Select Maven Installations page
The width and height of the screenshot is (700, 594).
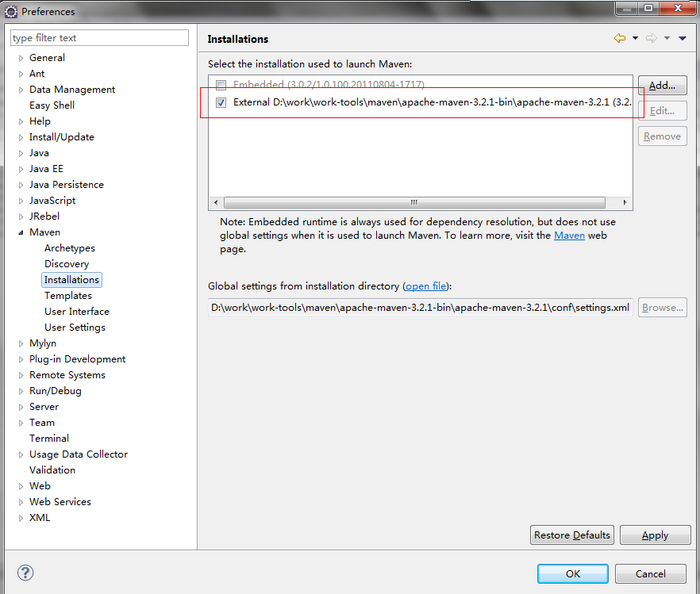click(x=71, y=280)
